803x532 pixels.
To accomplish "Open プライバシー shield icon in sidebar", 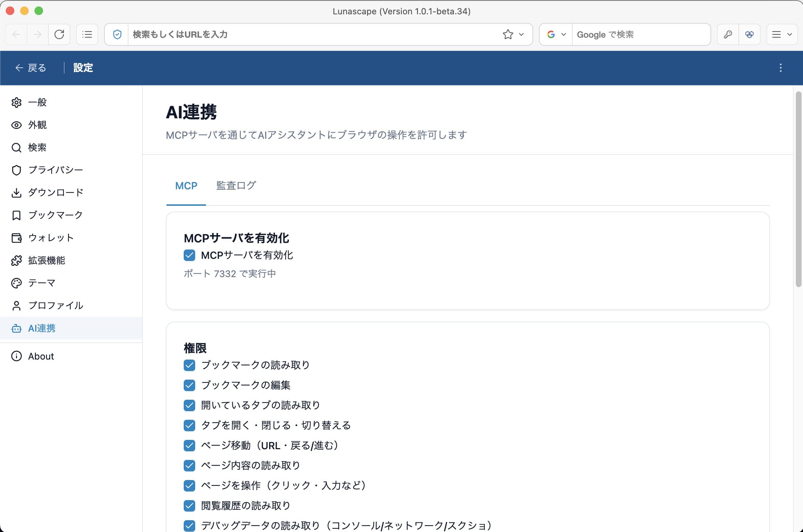I will click(x=17, y=170).
